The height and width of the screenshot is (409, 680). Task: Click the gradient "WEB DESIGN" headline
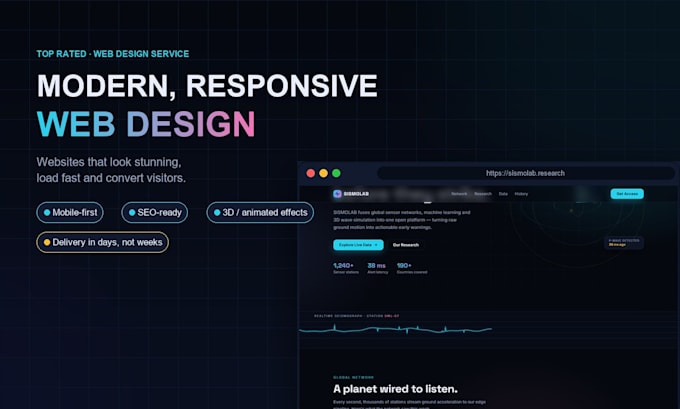(146, 124)
